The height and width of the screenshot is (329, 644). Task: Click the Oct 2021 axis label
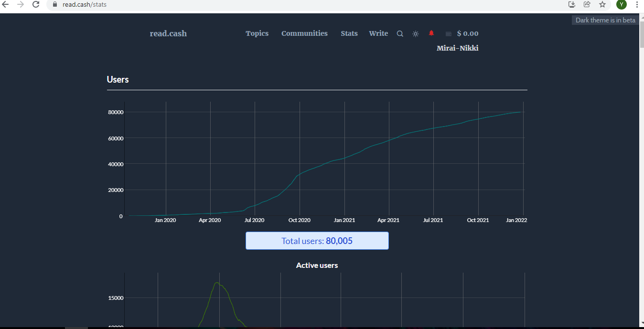[x=478, y=220]
